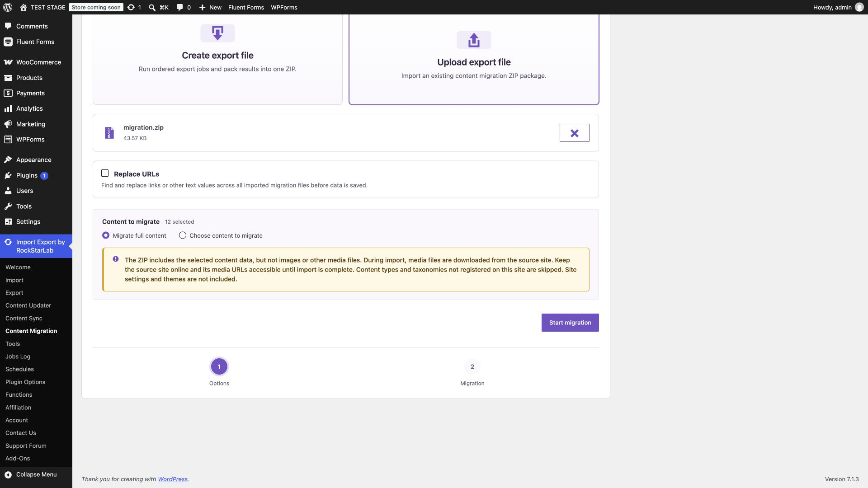This screenshot has height=488, width=868.
Task: Open WPForms in the admin bar
Action: point(284,7)
